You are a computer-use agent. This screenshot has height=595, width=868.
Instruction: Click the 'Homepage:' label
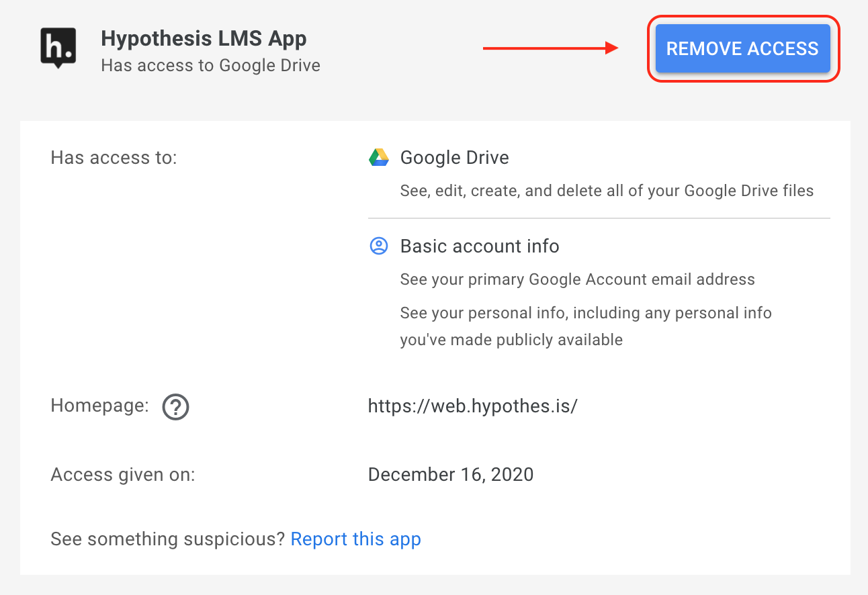100,406
